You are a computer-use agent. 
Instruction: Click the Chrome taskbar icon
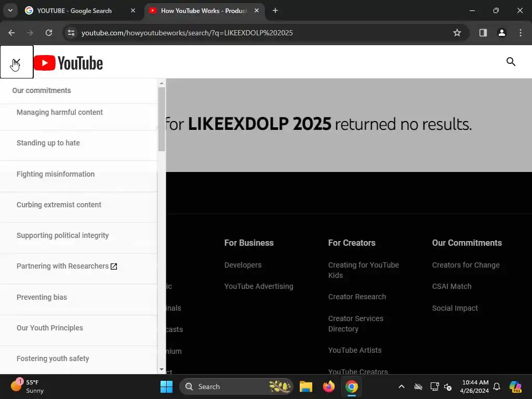point(352,387)
